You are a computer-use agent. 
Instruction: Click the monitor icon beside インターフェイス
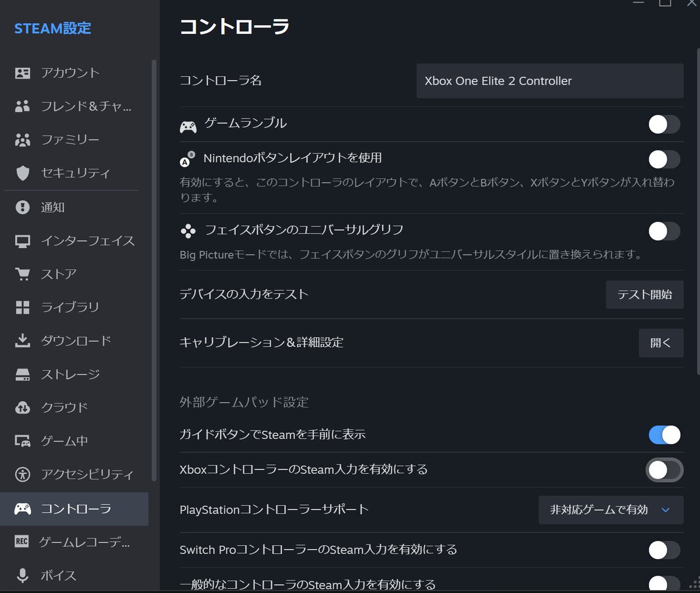pyautogui.click(x=23, y=241)
